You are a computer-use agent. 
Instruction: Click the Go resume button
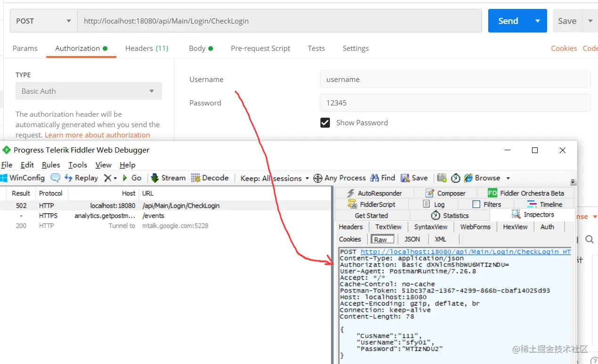tap(132, 178)
